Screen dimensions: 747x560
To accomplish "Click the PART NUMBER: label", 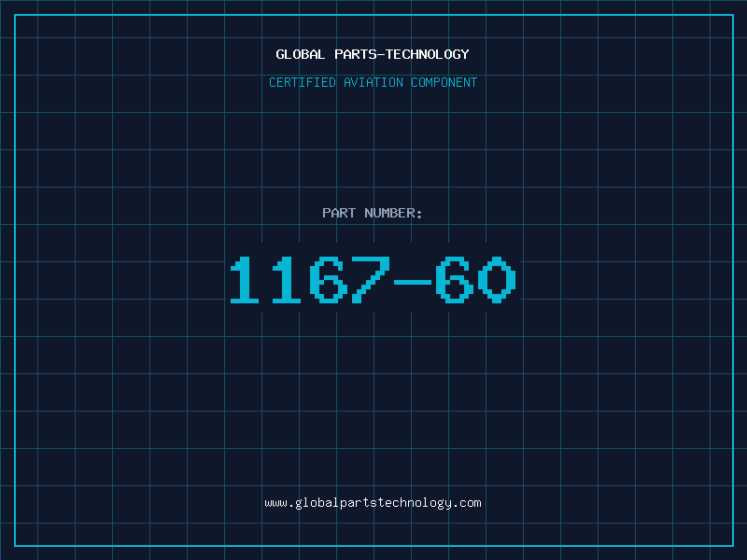I will [x=373, y=213].
